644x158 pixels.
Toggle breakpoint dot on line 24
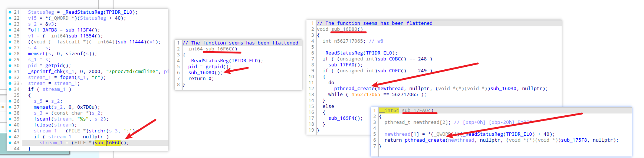click(10, 30)
